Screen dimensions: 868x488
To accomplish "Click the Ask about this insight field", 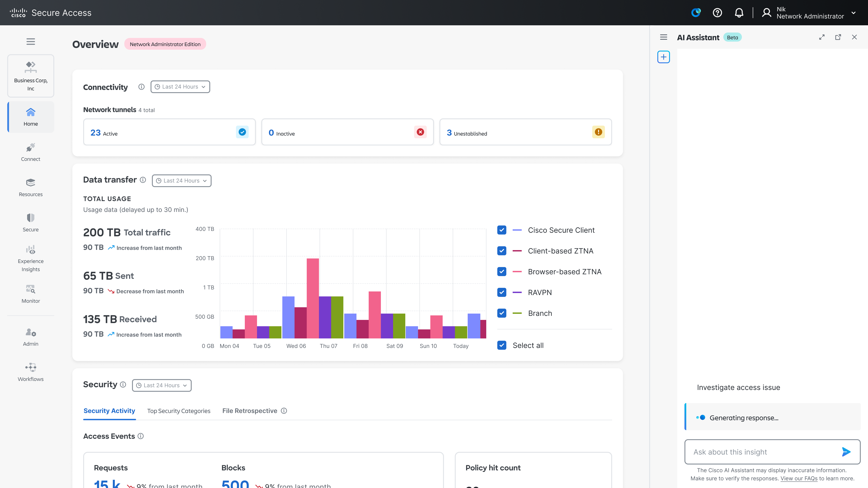I will [x=762, y=452].
